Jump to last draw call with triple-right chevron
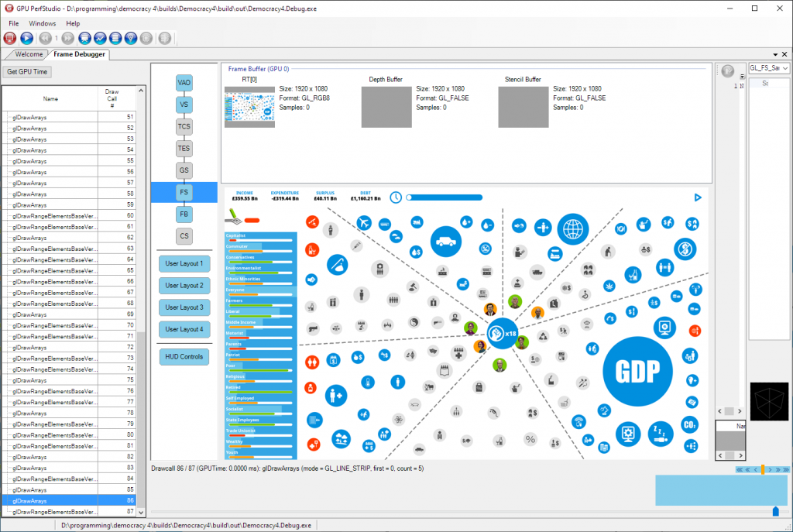This screenshot has height=532, width=793. tap(786, 470)
